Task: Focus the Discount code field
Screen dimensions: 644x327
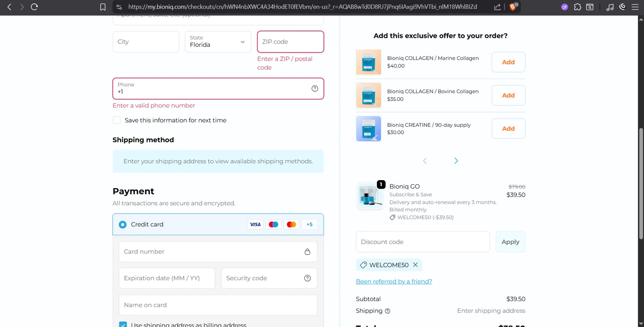Action: (423, 242)
